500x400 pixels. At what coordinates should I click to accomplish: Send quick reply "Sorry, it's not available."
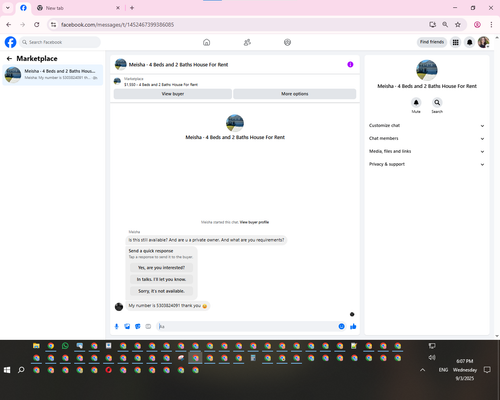(161, 291)
